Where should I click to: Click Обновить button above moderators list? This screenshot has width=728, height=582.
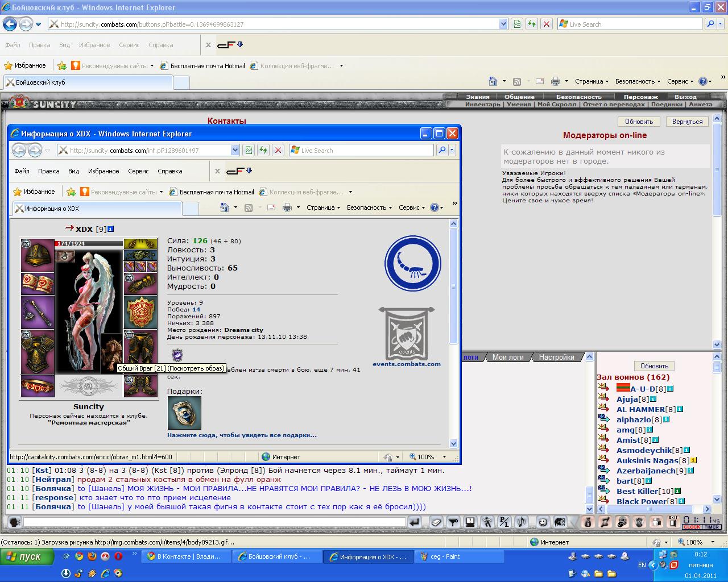[639, 122]
